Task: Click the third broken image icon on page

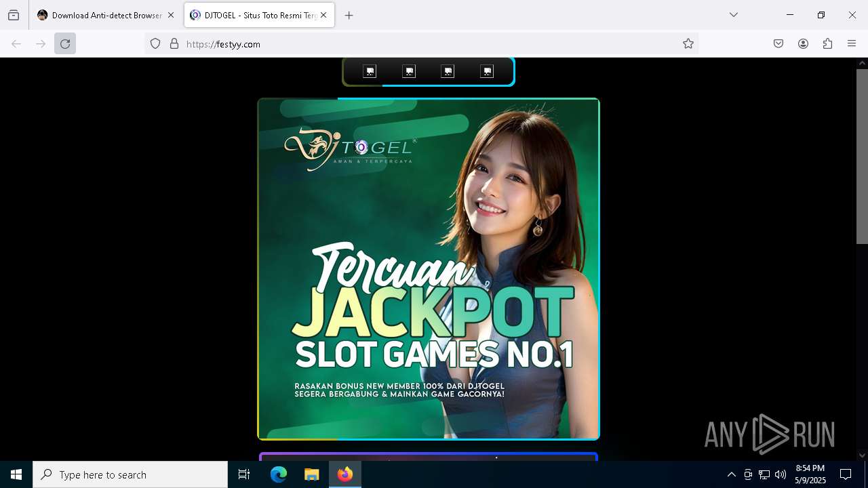Action: click(448, 71)
